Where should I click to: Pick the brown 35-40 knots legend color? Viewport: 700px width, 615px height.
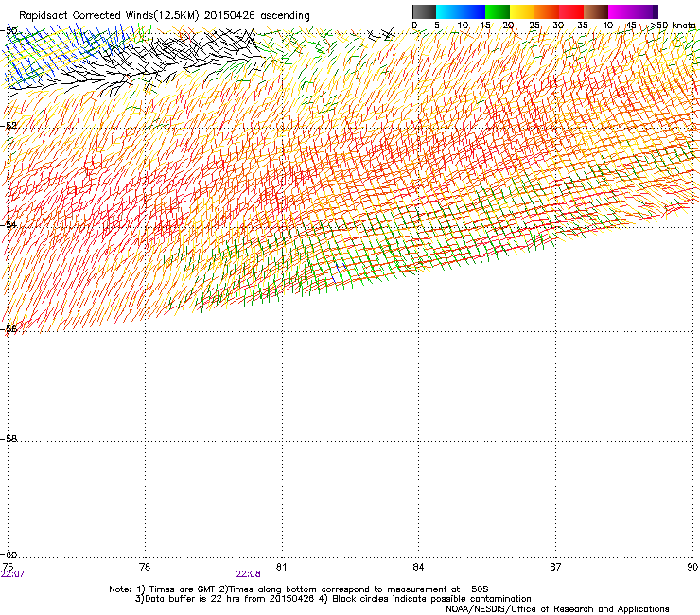click(x=596, y=11)
